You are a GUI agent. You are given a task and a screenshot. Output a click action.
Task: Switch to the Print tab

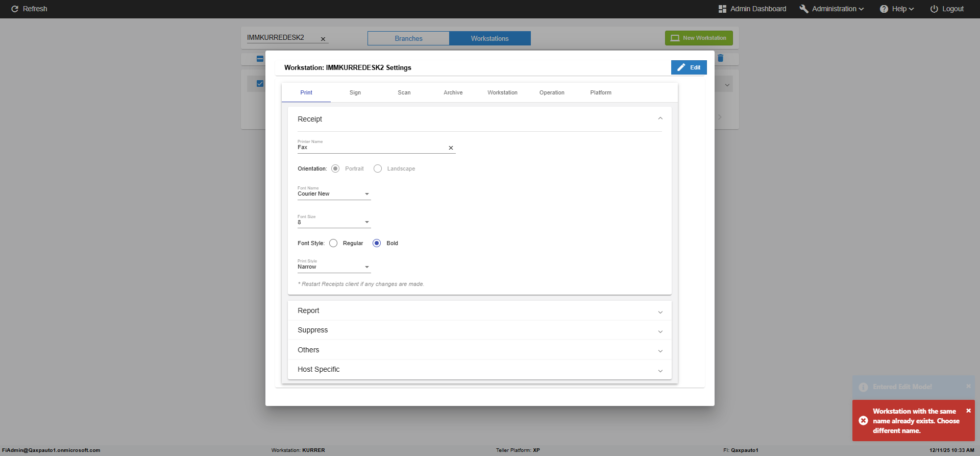pyautogui.click(x=306, y=92)
